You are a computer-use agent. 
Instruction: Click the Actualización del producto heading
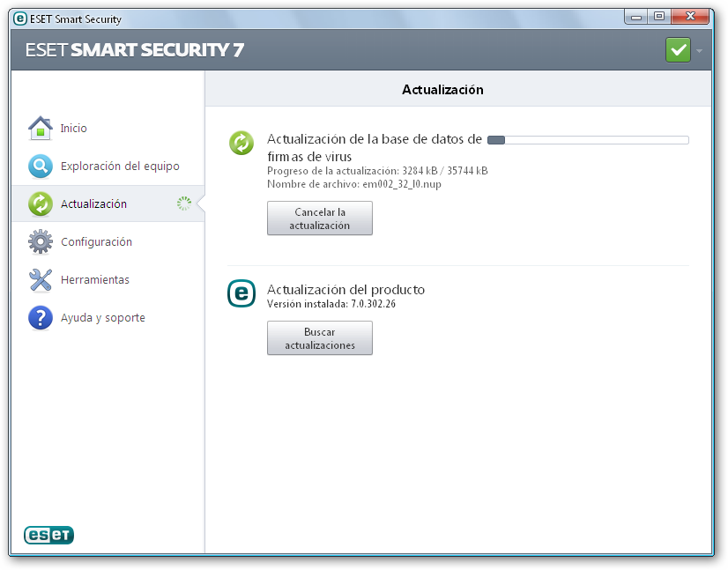345,290
